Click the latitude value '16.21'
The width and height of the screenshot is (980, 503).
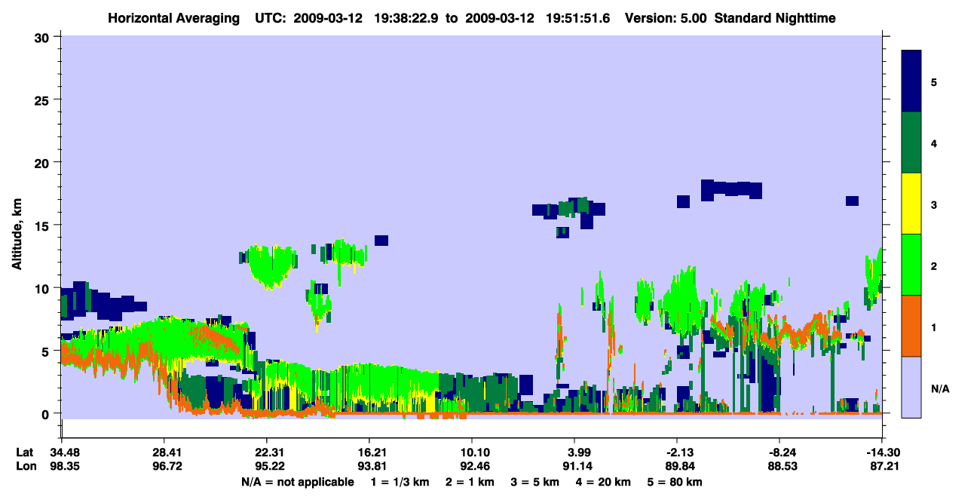(369, 452)
